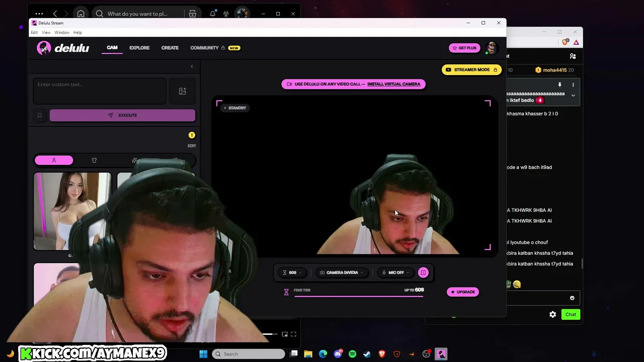Toggle Spotify fullscreen icon
644x362 pixels.
point(293,334)
